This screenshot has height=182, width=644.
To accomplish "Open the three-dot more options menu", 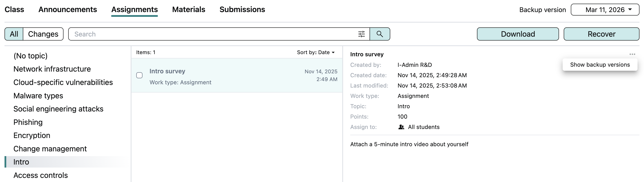I will [x=632, y=54].
